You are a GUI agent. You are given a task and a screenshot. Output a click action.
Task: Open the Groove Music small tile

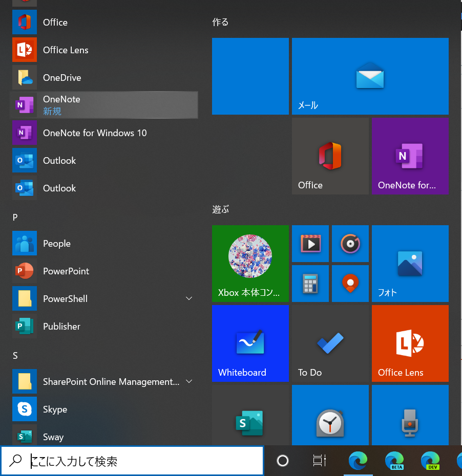(x=350, y=244)
